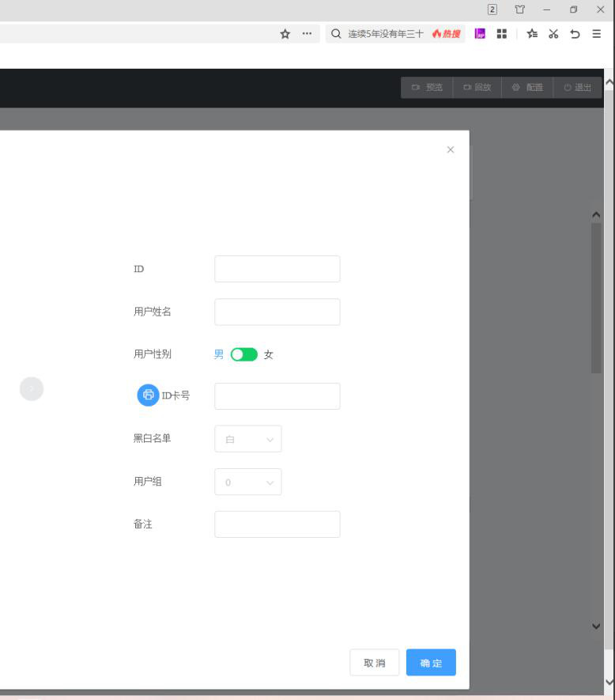Expand the 用户组 dropdown
Viewport: 615px width, 700px height.
click(x=247, y=482)
